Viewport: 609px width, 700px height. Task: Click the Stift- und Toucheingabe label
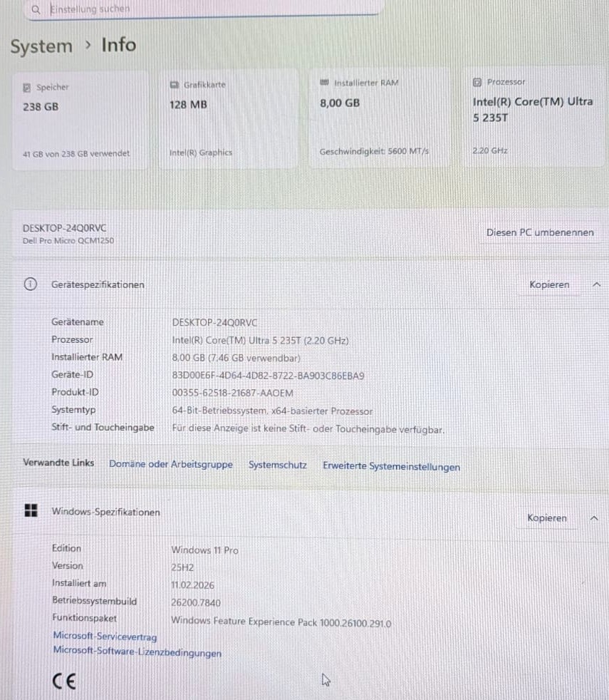coord(103,427)
